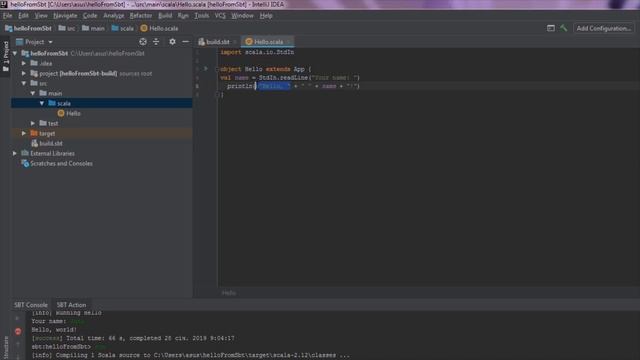Screen dimensions: 640x360
Task: Expand the .idea folder
Action: [24, 63]
